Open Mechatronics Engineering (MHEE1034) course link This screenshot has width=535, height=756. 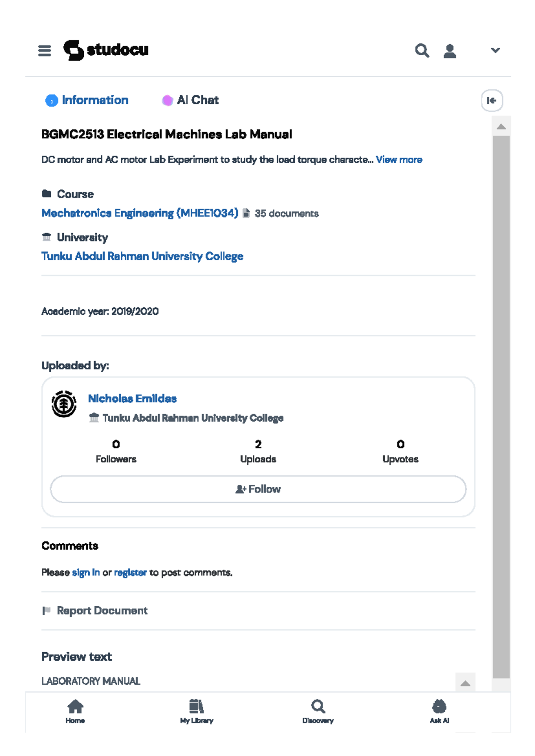[x=140, y=213]
